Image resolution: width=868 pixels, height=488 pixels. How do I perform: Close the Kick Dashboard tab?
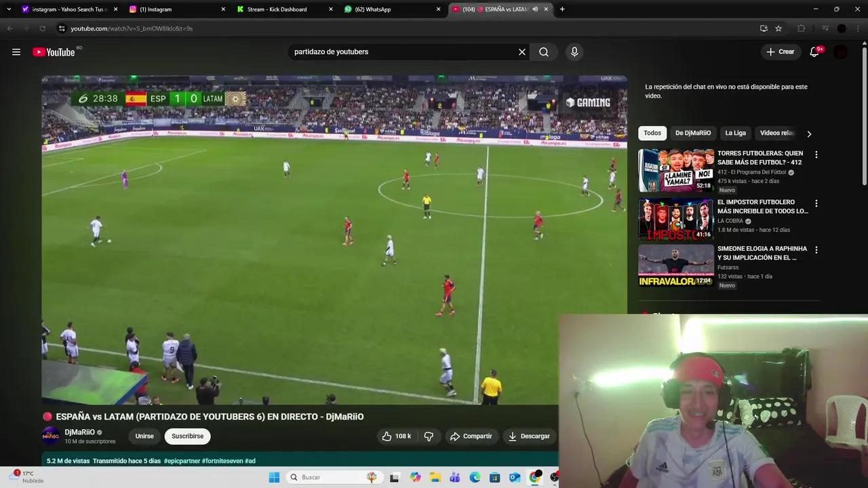click(x=331, y=9)
